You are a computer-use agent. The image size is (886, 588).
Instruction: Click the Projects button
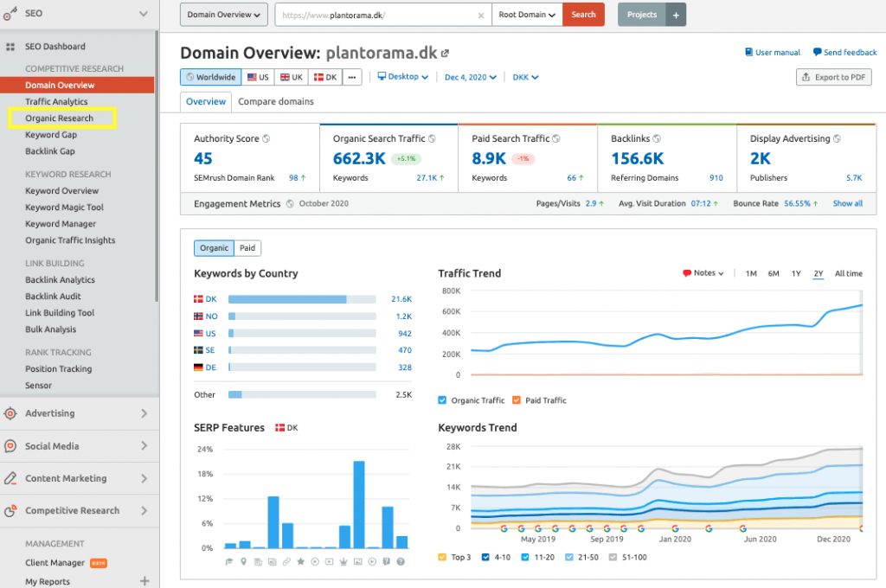[x=642, y=15]
